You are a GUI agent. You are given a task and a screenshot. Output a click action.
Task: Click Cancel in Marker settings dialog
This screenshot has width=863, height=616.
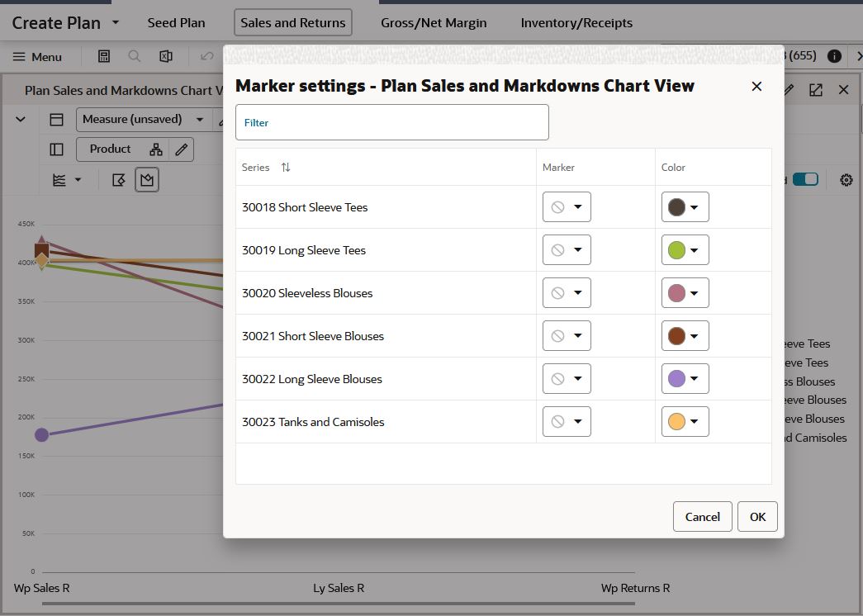[x=702, y=516]
